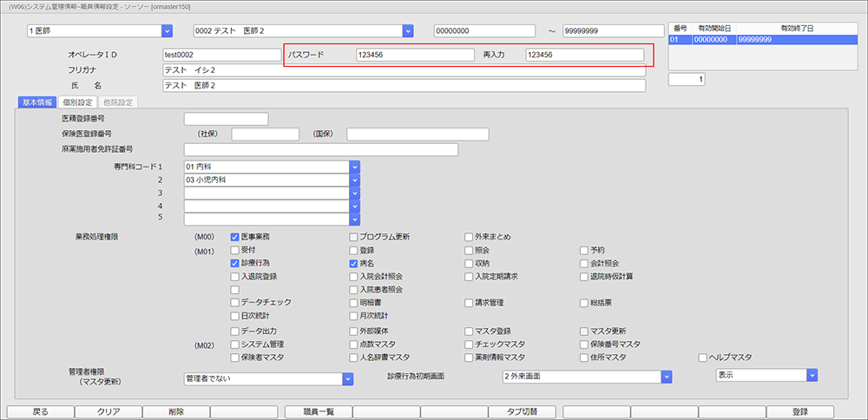Click the 戻る button

pyautogui.click(x=40, y=411)
